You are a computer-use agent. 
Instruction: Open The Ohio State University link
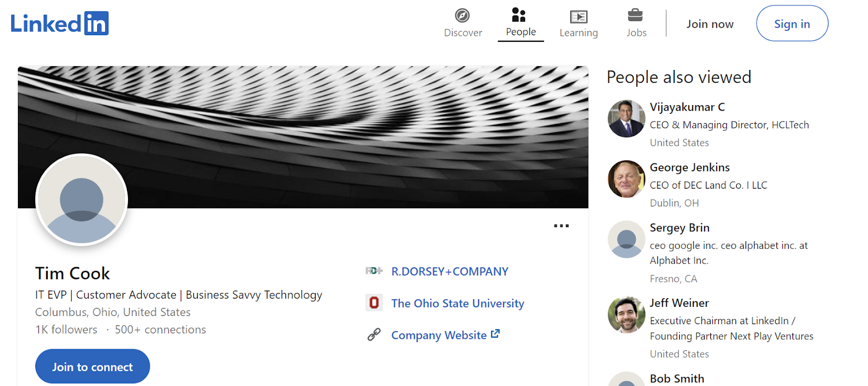point(458,303)
